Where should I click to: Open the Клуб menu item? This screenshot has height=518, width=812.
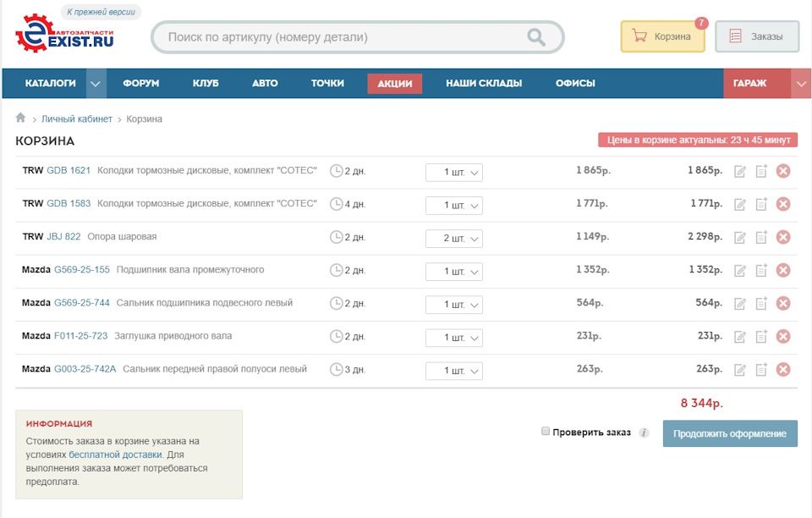pyautogui.click(x=206, y=84)
